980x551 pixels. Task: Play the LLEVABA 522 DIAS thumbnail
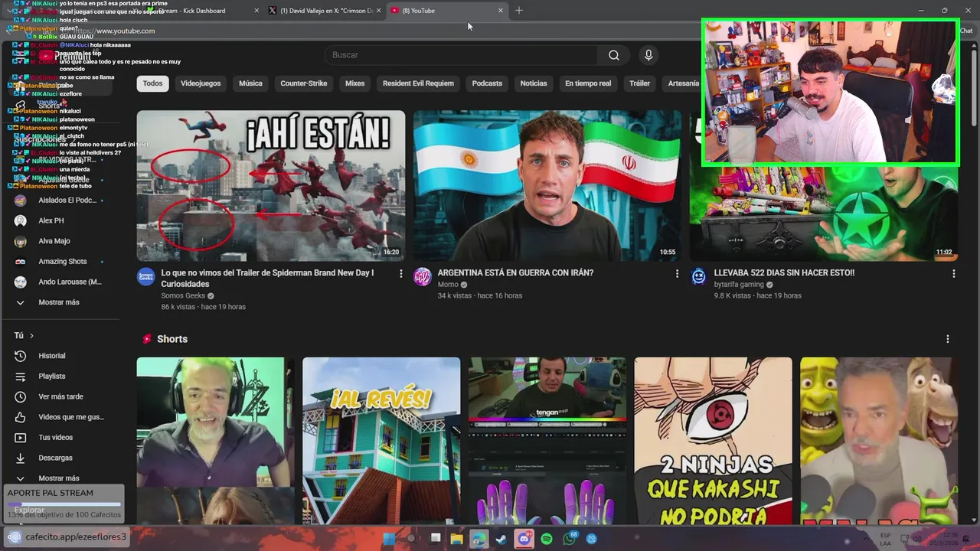click(x=824, y=213)
